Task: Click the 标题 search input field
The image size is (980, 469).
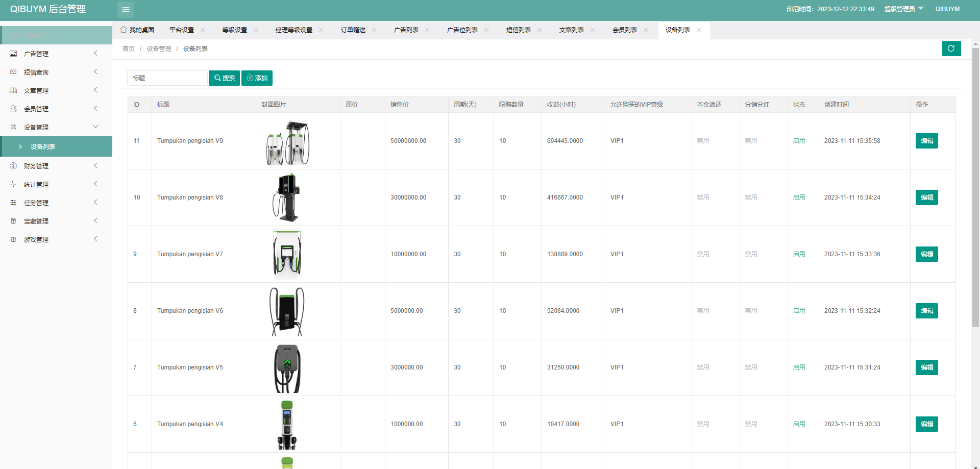Action: coord(167,78)
